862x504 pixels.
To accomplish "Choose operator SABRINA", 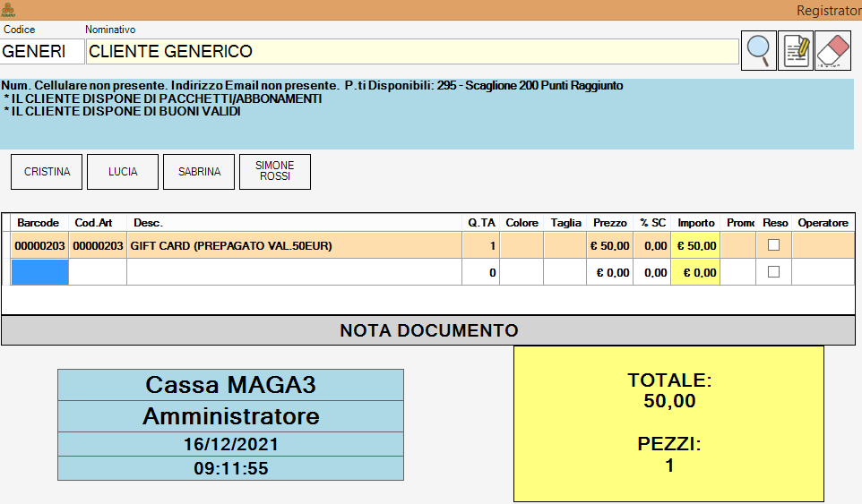I will click(x=199, y=172).
